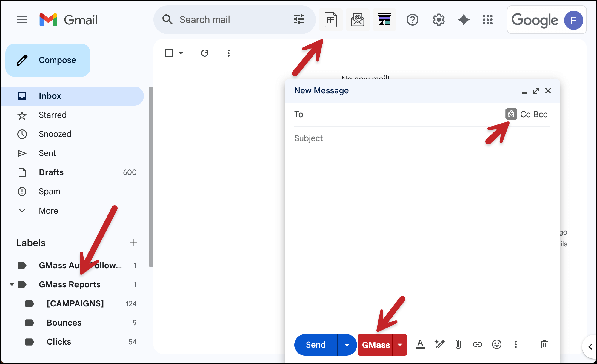Viewport: 597px width, 364px height.
Task: Open the Send options dropdown arrow
Action: (x=347, y=345)
